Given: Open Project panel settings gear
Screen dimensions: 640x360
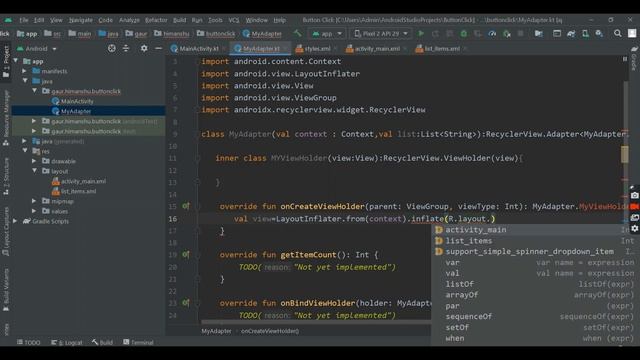Looking at the screenshot, I should coord(144,49).
